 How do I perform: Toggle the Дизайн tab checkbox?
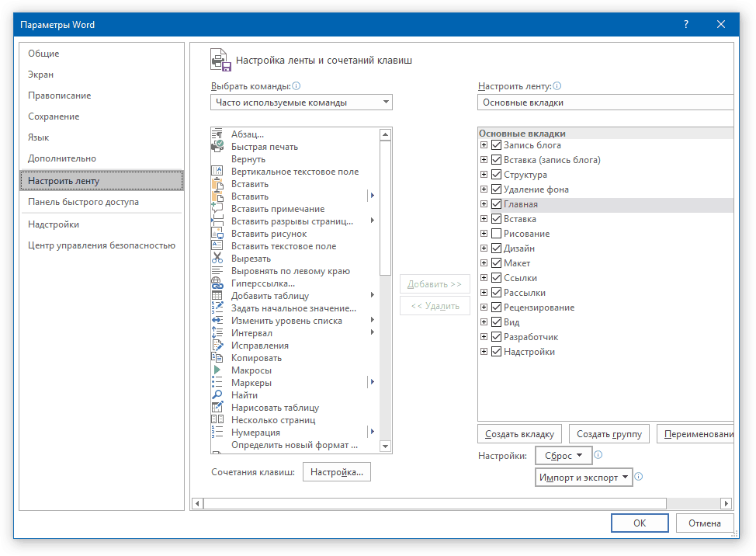[496, 248]
